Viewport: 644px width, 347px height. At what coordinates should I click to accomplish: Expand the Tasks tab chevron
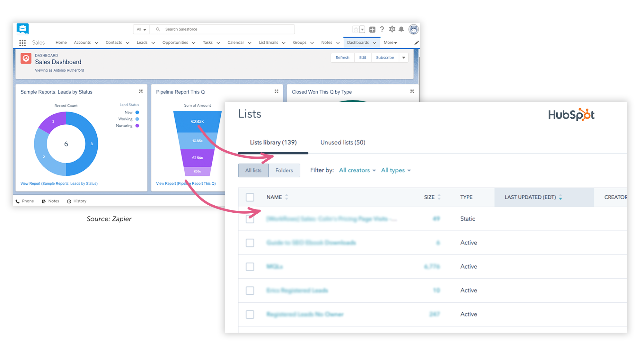pyautogui.click(x=218, y=43)
